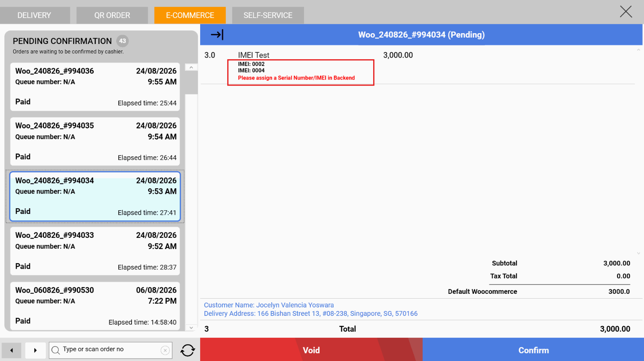This screenshot has width=644, height=361.
Task: Void the selected order
Action: (311, 350)
